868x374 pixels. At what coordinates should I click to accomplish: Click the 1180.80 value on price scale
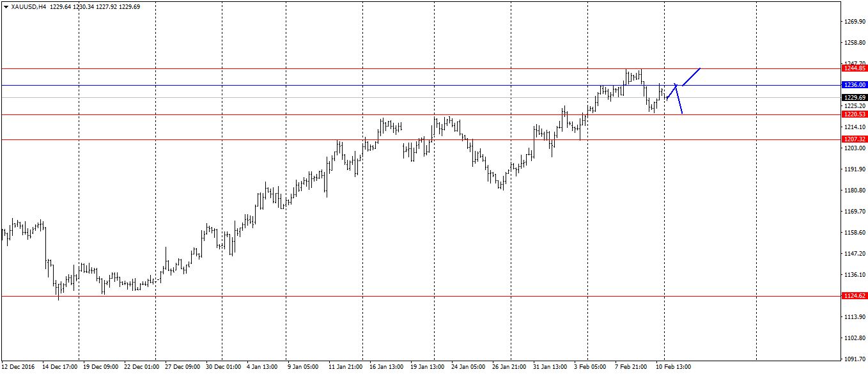[x=854, y=191]
